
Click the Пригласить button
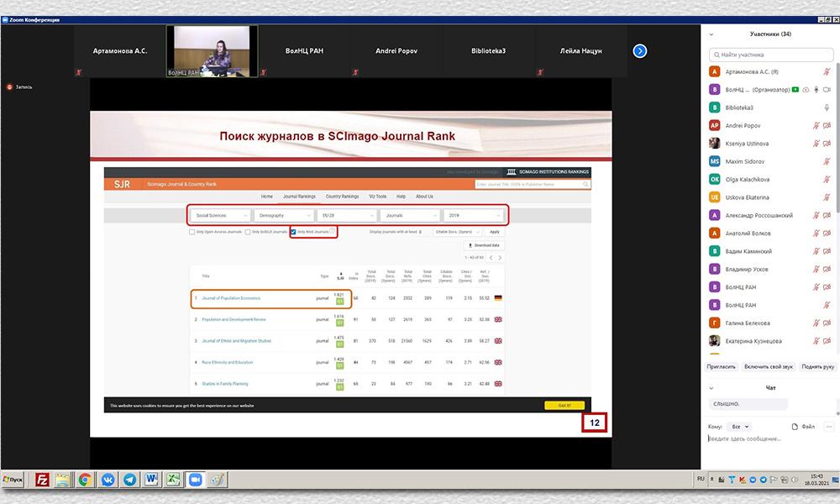point(721,367)
